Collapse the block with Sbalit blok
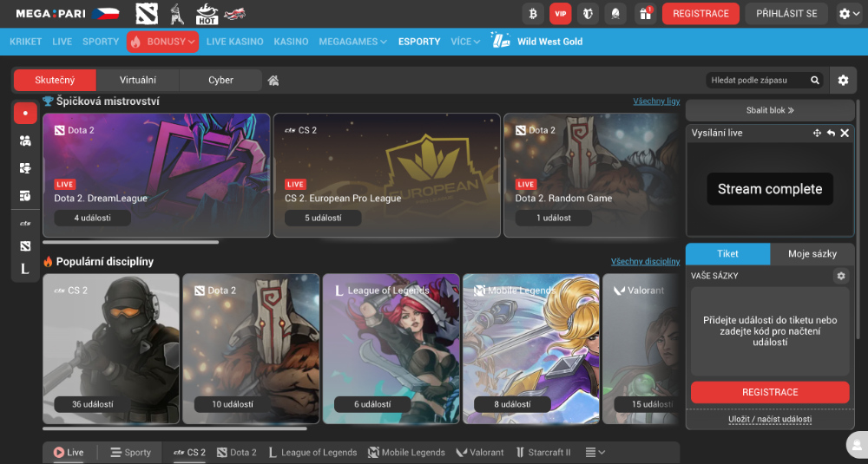The height and width of the screenshot is (464, 868). click(770, 111)
